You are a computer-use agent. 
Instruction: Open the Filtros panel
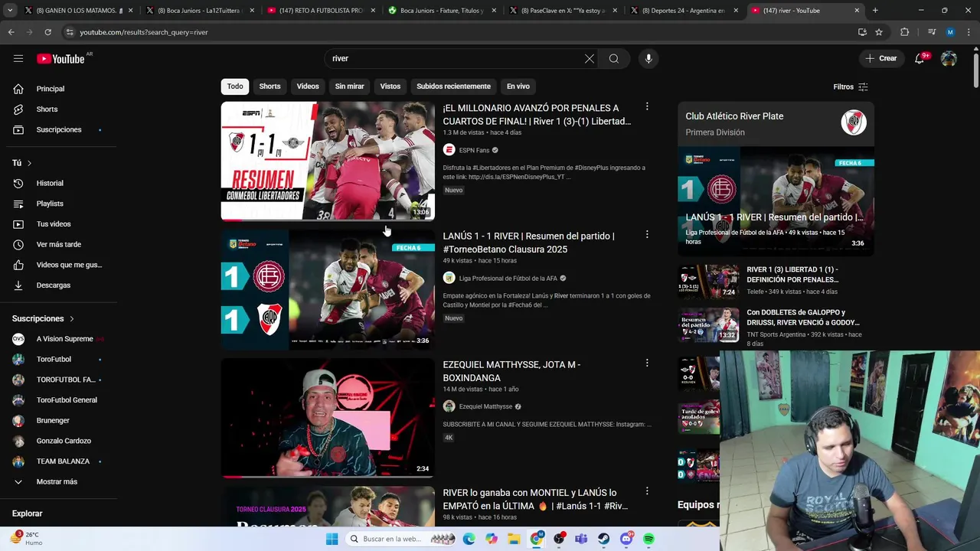(x=851, y=86)
